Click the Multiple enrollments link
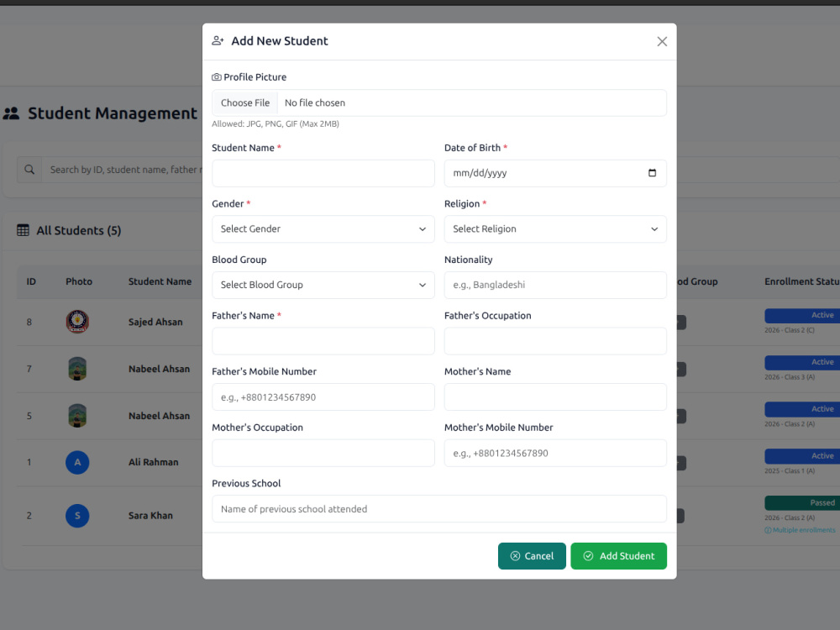840x630 pixels. [800, 530]
